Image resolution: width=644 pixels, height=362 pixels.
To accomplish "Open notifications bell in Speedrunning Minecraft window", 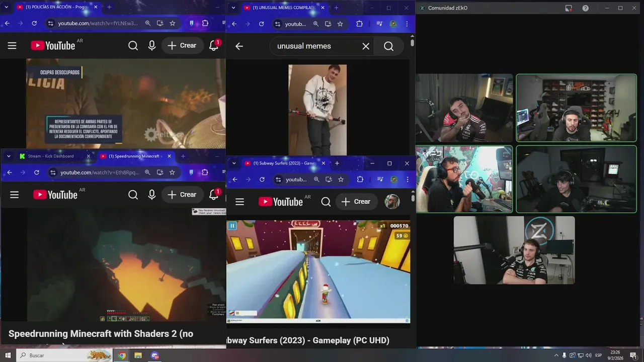I will coord(214,195).
